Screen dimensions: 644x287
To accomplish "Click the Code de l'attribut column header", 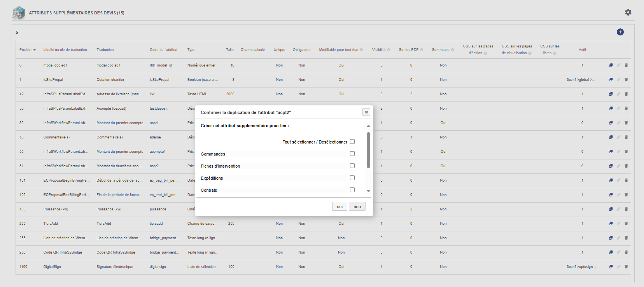I will pos(163,50).
